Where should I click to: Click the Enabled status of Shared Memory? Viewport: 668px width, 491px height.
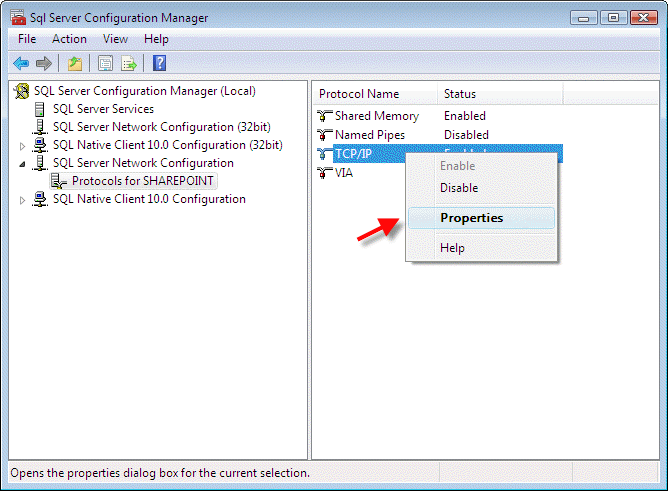tap(465, 116)
